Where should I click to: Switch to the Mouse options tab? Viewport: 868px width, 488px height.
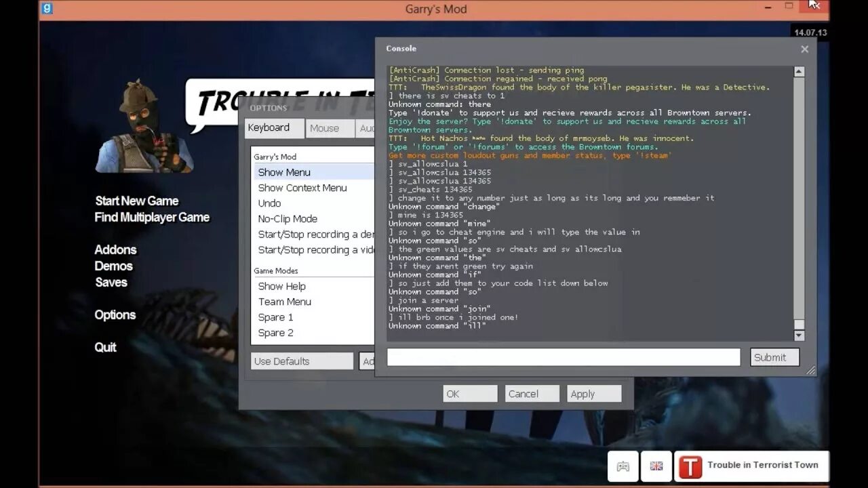point(329,128)
